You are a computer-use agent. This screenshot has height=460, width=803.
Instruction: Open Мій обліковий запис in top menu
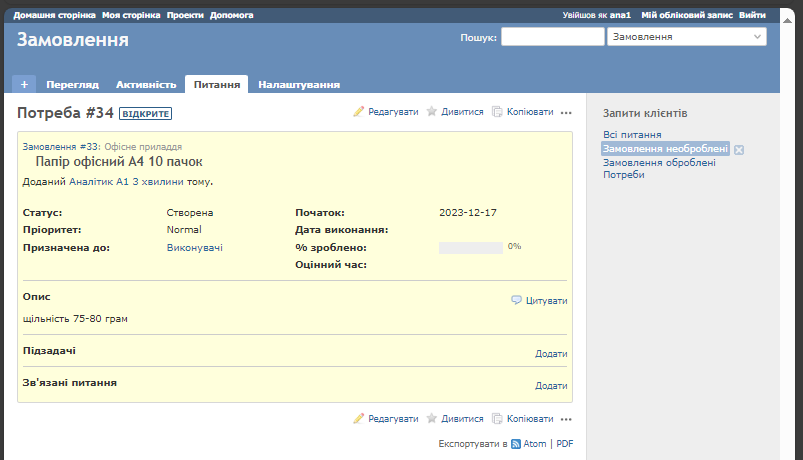click(687, 16)
